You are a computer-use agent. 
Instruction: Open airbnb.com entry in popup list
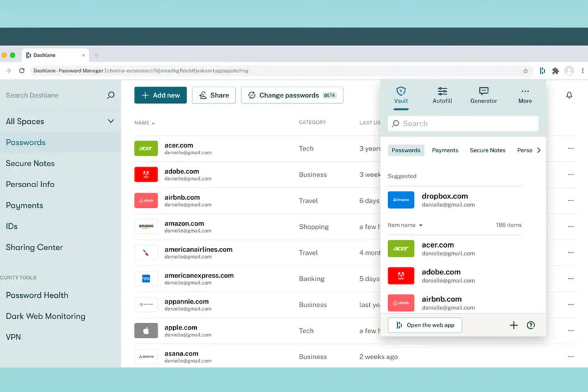pyautogui.click(x=455, y=303)
